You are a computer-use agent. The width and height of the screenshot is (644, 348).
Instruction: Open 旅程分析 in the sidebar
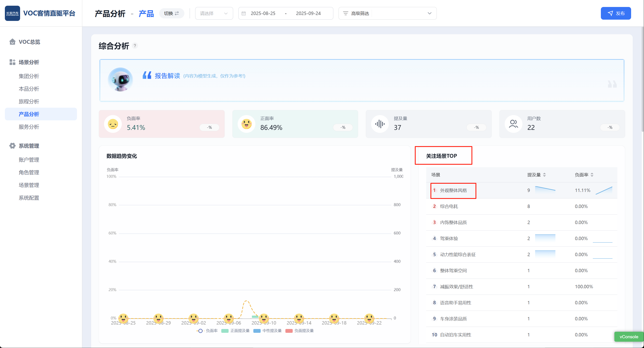[x=29, y=102]
